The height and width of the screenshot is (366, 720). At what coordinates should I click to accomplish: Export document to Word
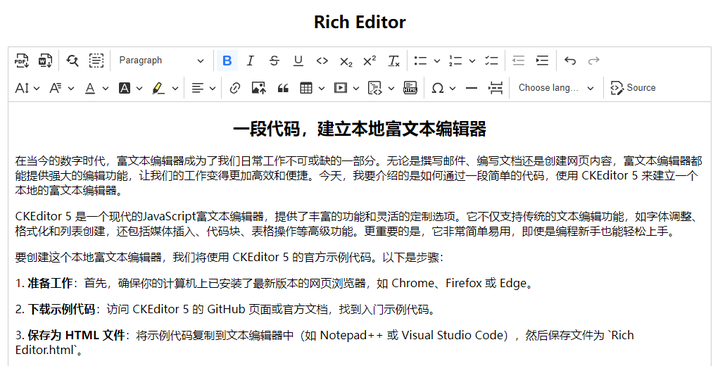tap(45, 60)
